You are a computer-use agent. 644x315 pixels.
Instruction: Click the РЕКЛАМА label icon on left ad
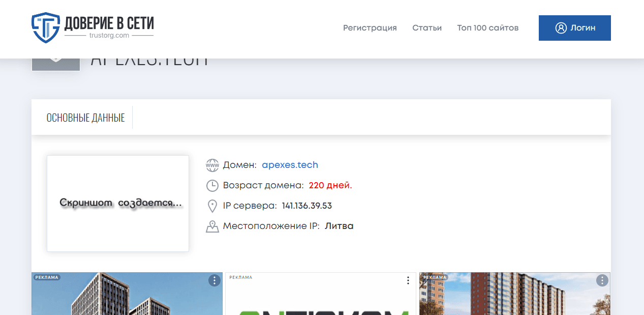tap(47, 277)
